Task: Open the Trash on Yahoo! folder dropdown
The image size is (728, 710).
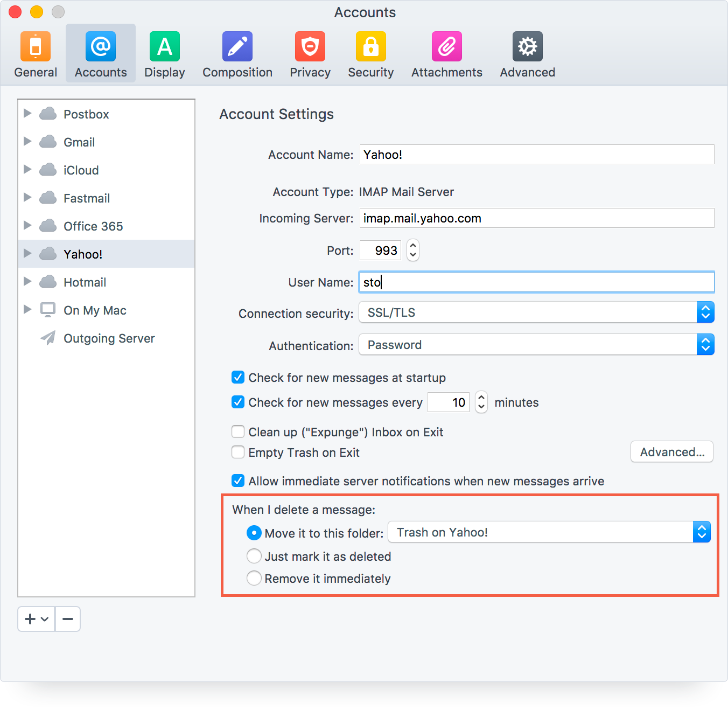Action: [702, 532]
